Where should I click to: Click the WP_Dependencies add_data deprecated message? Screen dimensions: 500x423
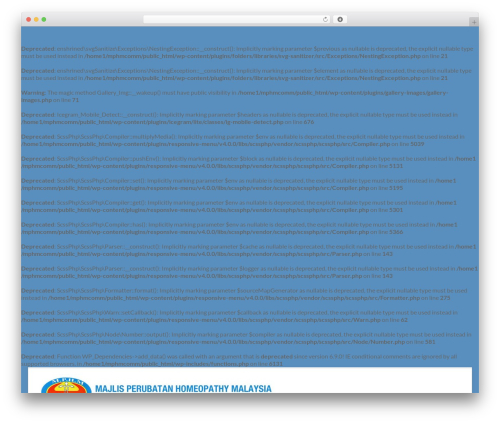coord(239,360)
